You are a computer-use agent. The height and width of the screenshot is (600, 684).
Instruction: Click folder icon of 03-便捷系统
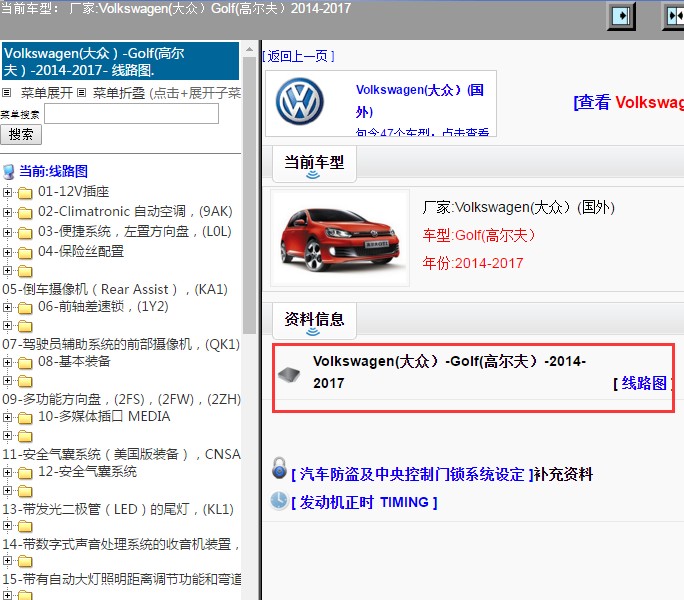point(25,233)
